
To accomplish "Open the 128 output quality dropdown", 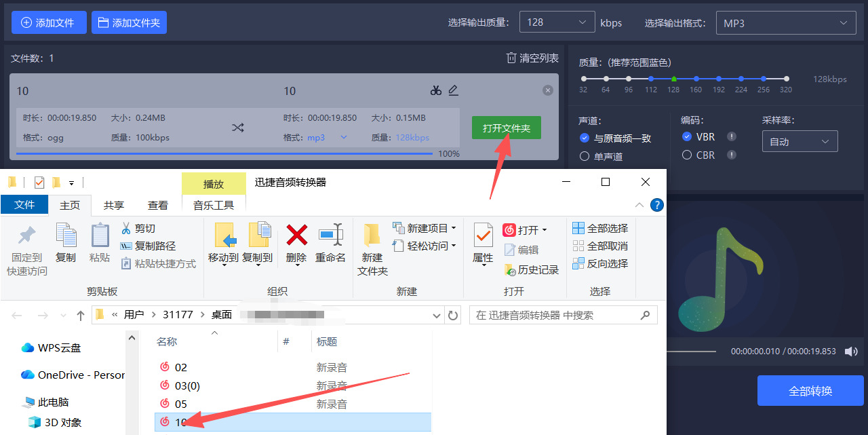I will coord(557,22).
